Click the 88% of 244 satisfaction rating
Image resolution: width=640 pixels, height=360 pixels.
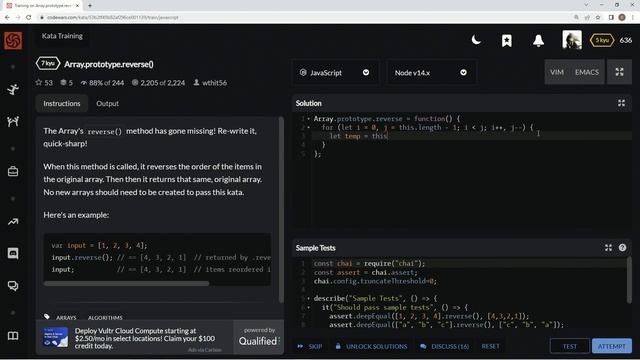102,82
